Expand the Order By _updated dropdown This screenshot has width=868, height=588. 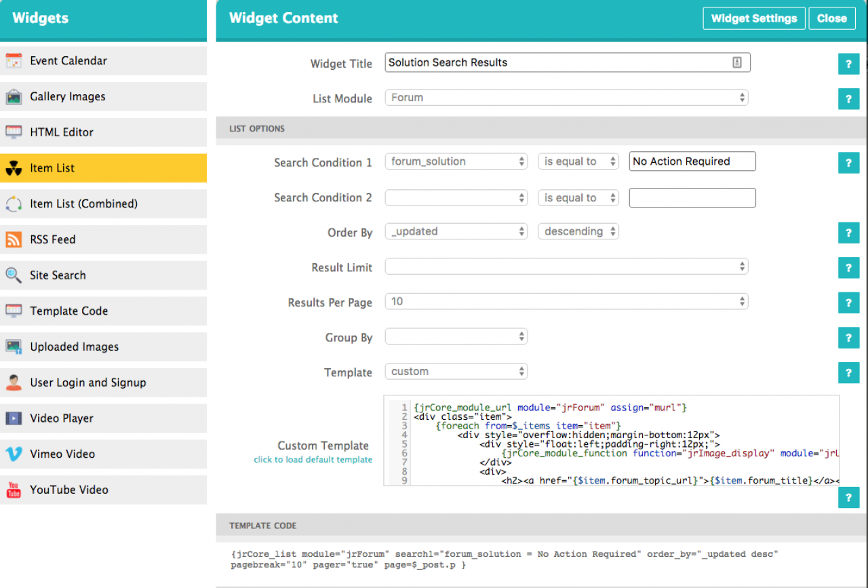456,231
